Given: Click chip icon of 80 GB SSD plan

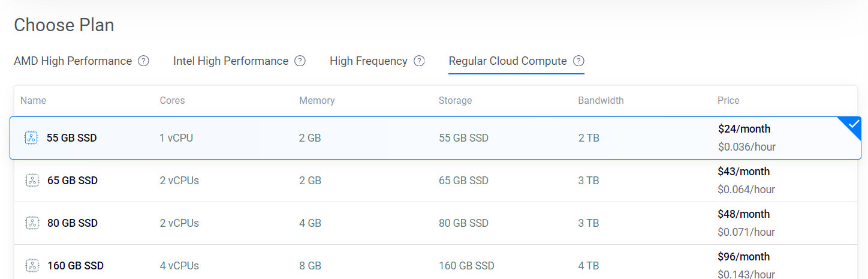Looking at the screenshot, I should click(32, 223).
